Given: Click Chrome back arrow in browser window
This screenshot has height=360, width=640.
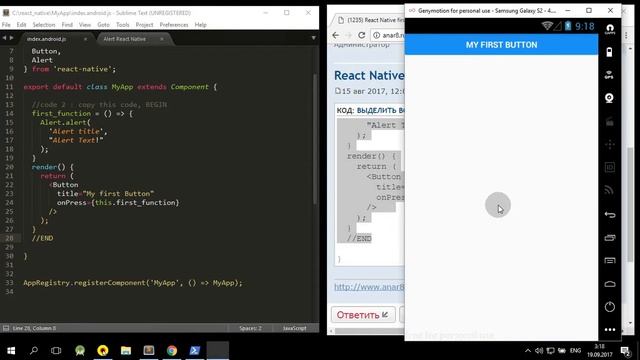Looking at the screenshot, I should tap(336, 35).
